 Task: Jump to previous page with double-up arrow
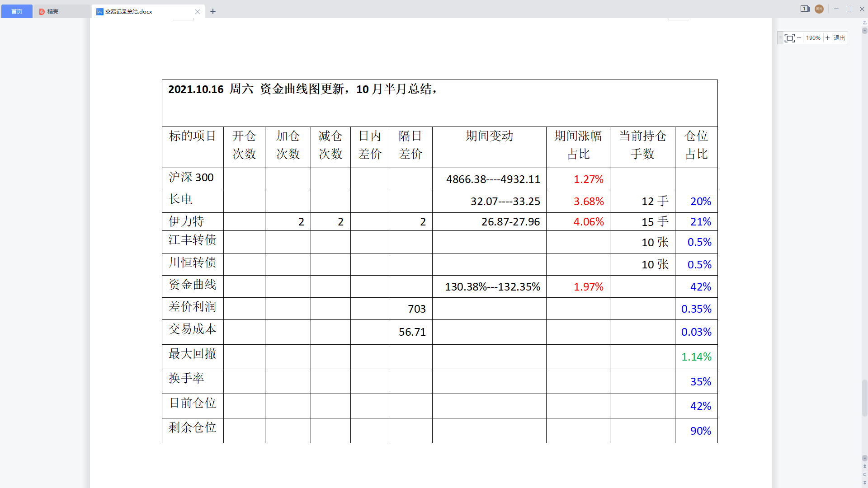(x=865, y=466)
